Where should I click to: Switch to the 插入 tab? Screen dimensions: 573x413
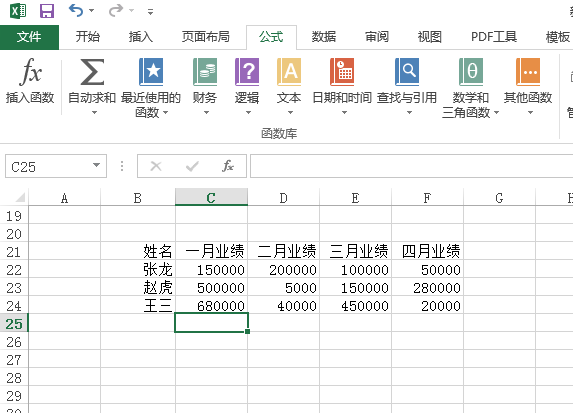pyautogui.click(x=140, y=37)
